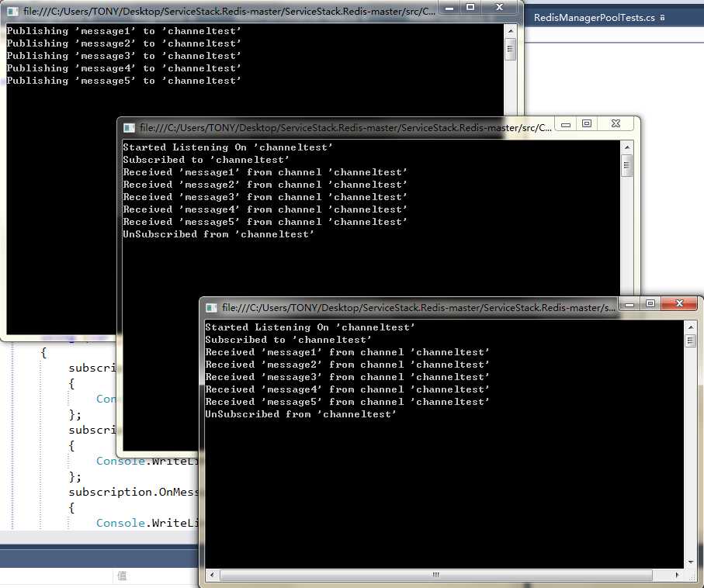
Task: Click scroll-up arrow in front subscriber console
Action: coord(691,327)
